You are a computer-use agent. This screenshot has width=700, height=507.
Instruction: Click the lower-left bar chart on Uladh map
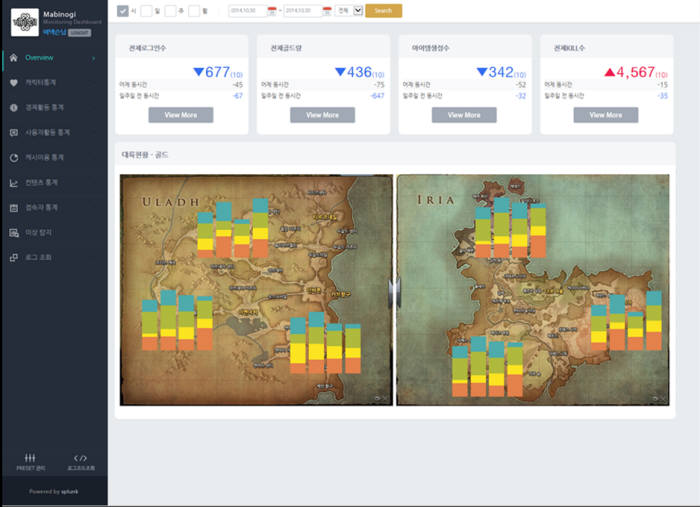coord(177,320)
